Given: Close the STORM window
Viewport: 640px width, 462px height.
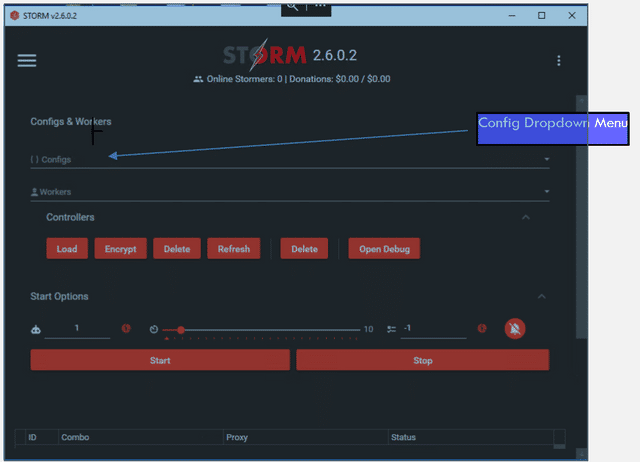Looking at the screenshot, I should coord(572,16).
